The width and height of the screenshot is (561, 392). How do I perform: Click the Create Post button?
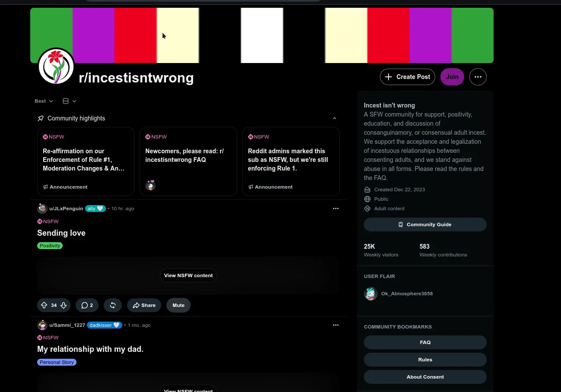pyautogui.click(x=408, y=77)
